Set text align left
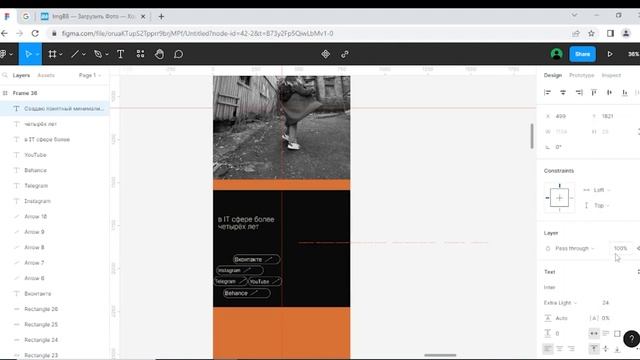 click(548, 349)
